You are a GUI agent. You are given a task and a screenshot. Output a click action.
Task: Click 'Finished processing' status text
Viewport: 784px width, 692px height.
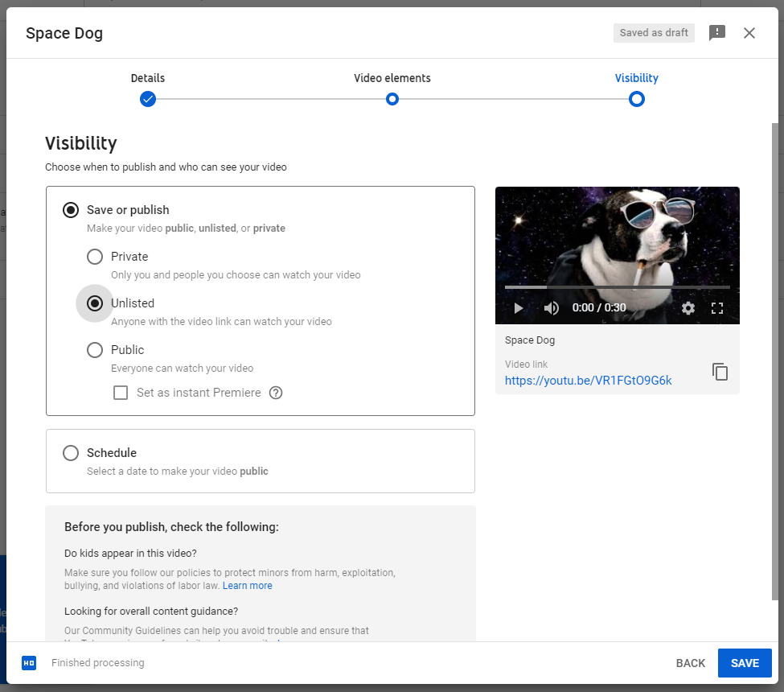point(98,663)
